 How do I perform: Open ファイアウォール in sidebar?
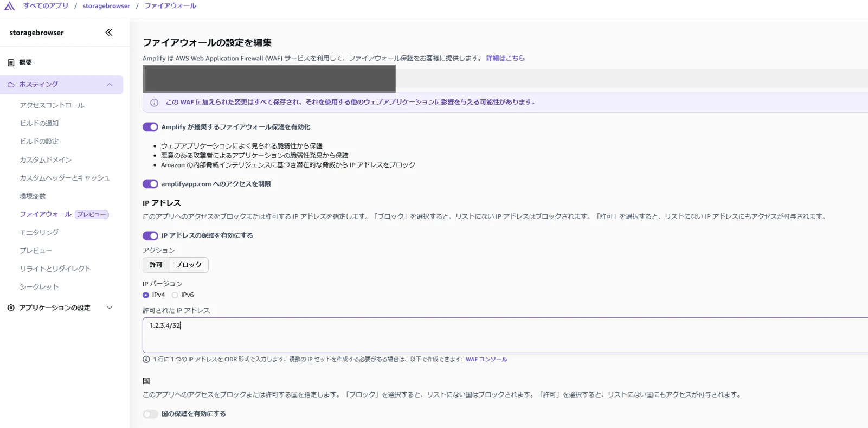(x=46, y=214)
